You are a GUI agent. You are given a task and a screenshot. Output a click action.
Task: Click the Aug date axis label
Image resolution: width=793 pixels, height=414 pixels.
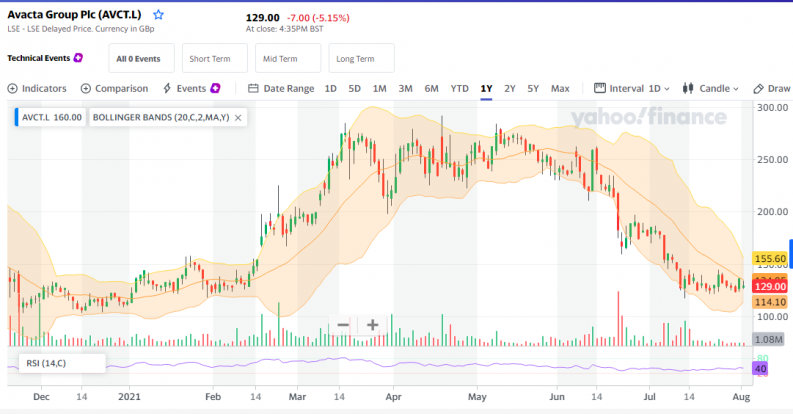(741, 397)
